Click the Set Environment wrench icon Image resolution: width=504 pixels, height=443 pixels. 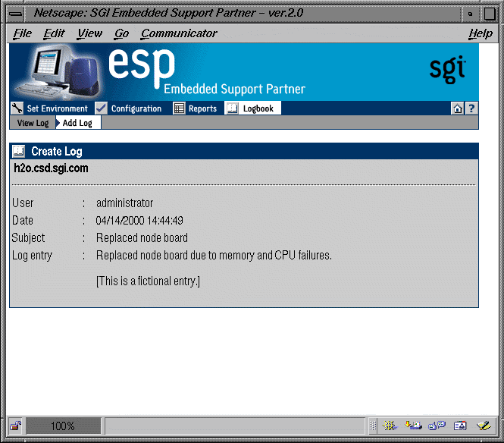point(17,108)
